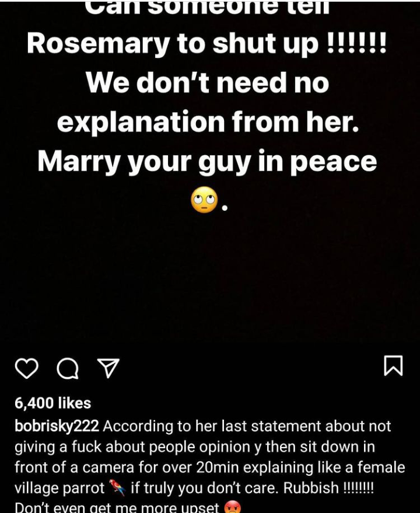The height and width of the screenshot is (513, 420).
Task: Click the 'Rosemary to shut up' text line
Action: 206,44
